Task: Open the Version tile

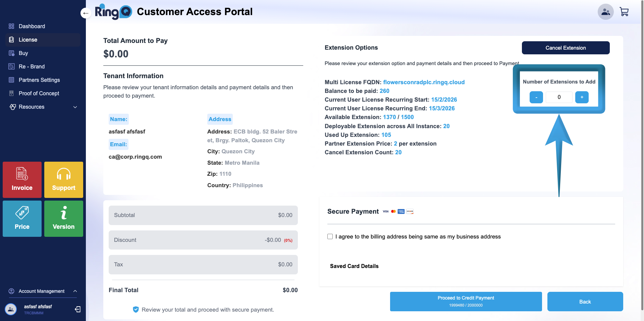Action: 63,218
